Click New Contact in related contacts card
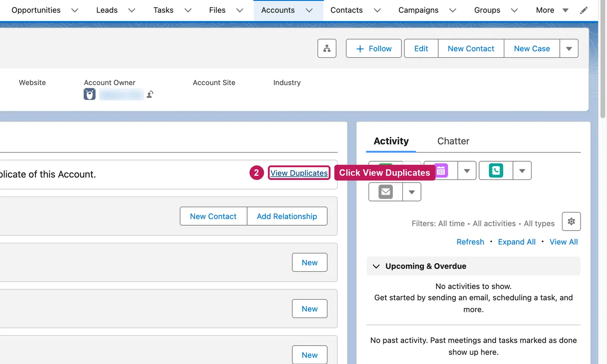This screenshot has width=607, height=364. [x=213, y=216]
